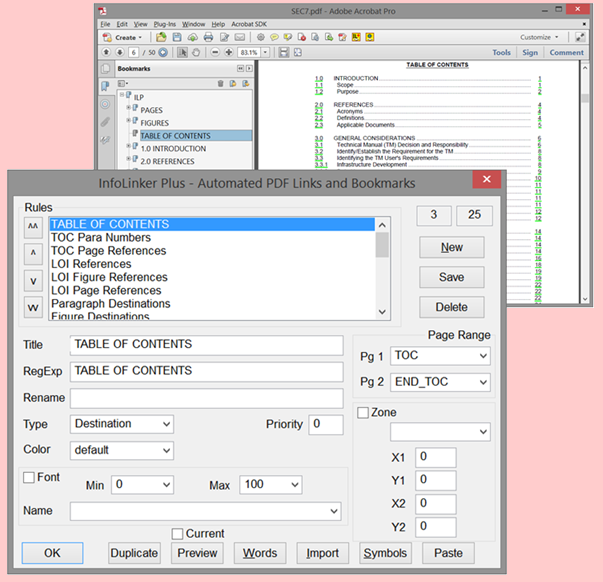Click the fit full page icon in Acrobat
The width and height of the screenshot is (603, 582).
click(298, 52)
